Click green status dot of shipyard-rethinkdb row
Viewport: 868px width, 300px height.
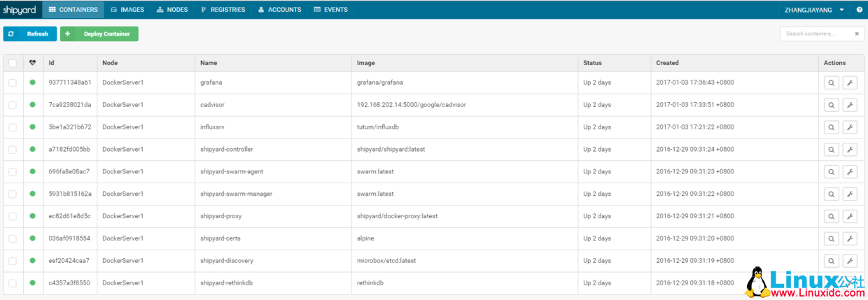32,283
